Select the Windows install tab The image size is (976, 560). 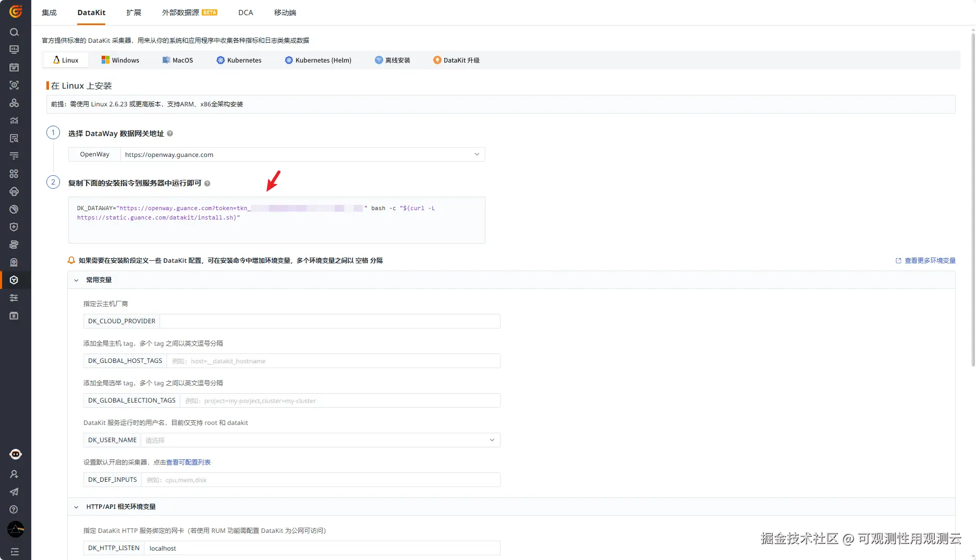point(120,60)
